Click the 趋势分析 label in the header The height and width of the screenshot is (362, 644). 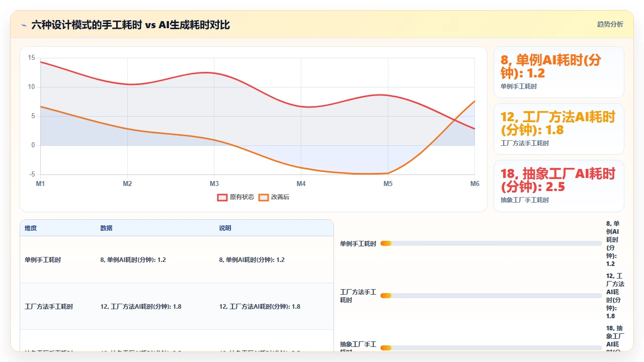(610, 24)
